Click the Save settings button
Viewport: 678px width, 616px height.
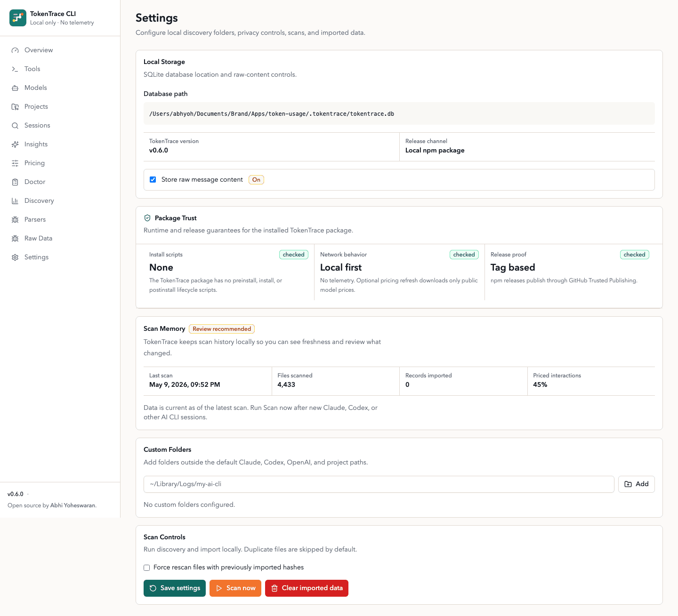click(x=175, y=588)
